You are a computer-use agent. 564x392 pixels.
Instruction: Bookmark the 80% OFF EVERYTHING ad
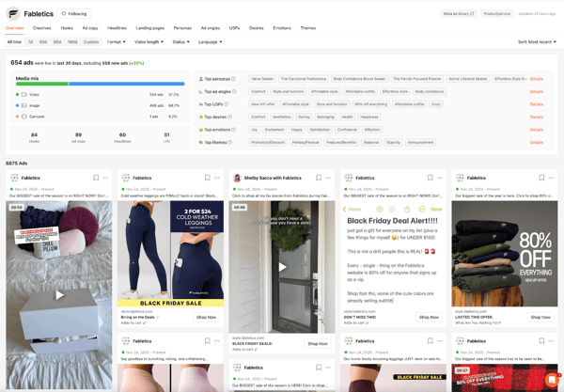(x=541, y=178)
